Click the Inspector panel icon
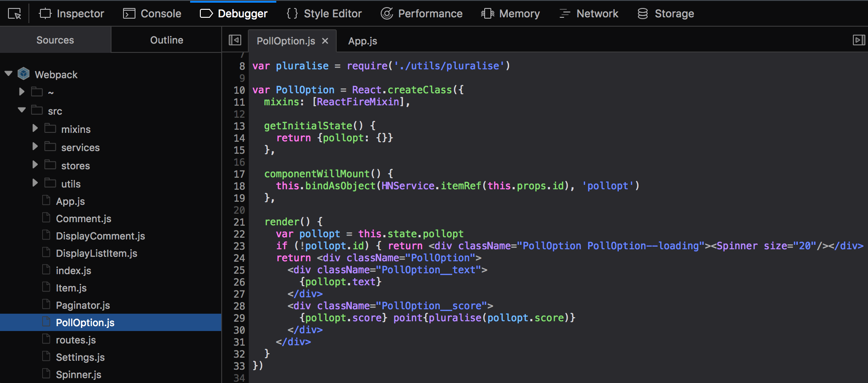868x383 pixels. 45,14
